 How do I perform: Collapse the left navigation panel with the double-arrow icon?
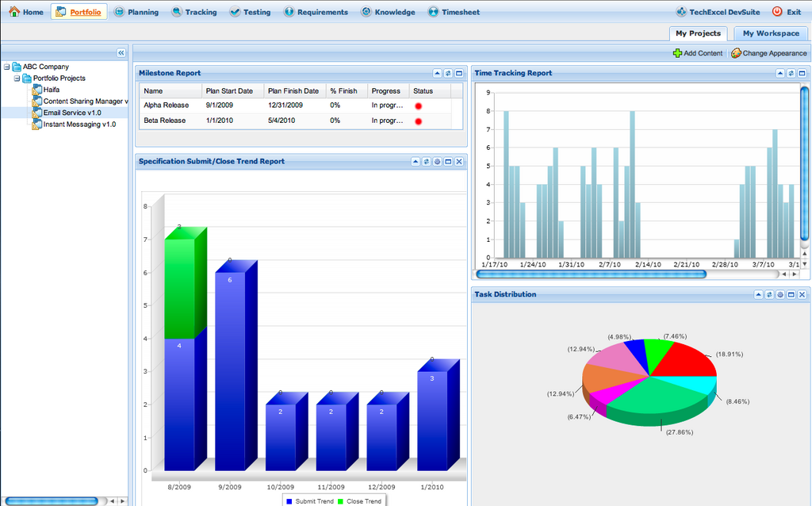(121, 53)
